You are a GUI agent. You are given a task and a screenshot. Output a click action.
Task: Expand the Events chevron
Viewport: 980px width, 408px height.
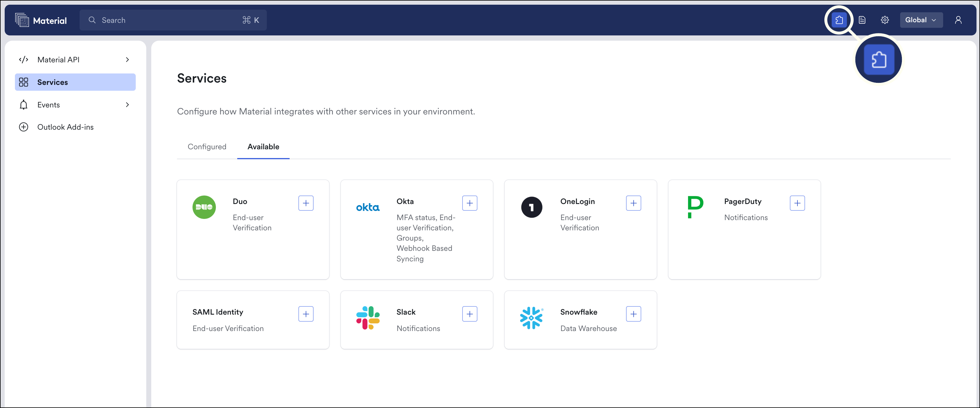tap(128, 105)
